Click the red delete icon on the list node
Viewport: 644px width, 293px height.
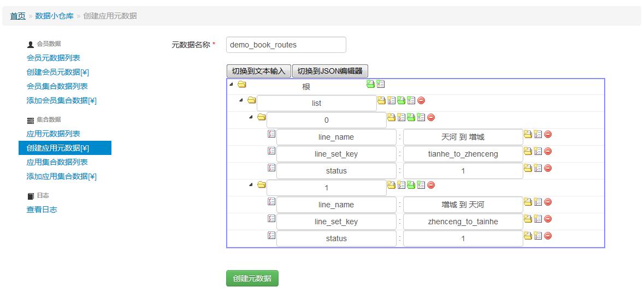pyautogui.click(x=421, y=100)
